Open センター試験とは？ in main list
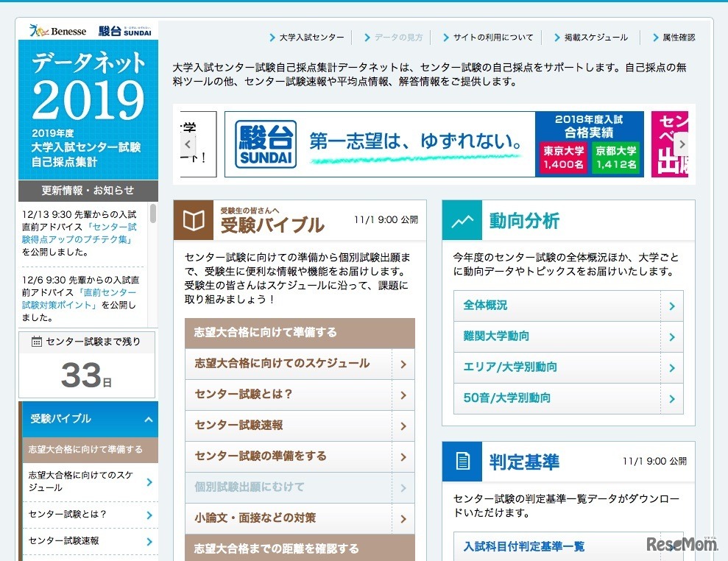This screenshot has height=561, width=728. pyautogui.click(x=244, y=395)
